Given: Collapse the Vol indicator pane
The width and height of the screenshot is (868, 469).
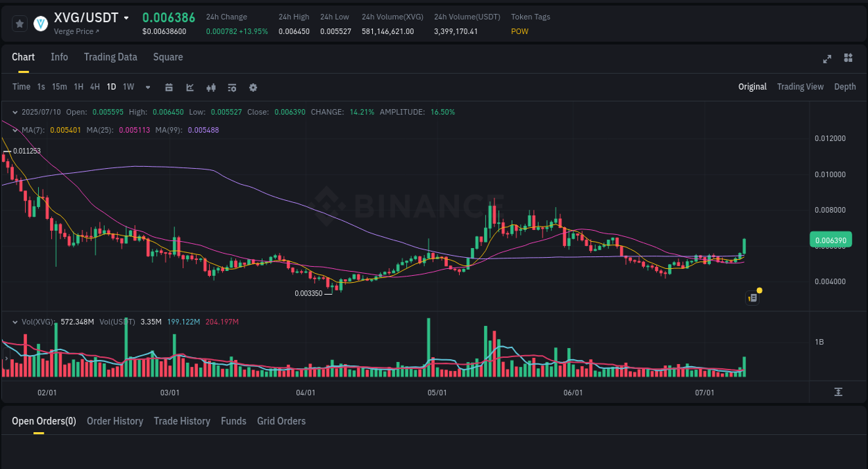Looking at the screenshot, I should [15, 322].
